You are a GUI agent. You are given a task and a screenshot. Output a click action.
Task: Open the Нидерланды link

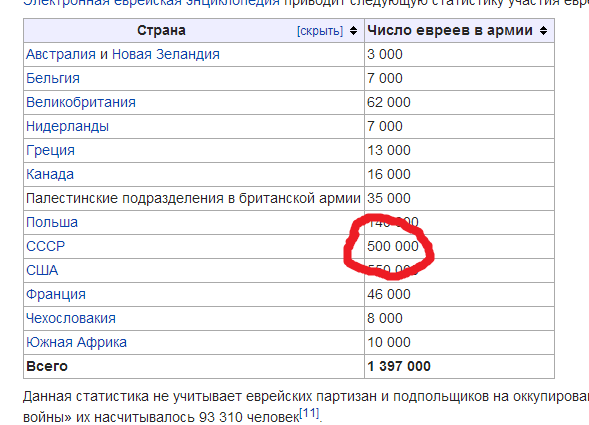[67, 126]
